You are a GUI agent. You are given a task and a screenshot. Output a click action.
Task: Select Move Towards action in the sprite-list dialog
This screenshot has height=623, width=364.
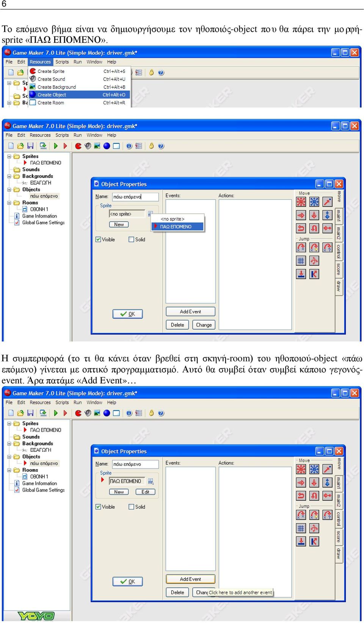[x=328, y=202]
